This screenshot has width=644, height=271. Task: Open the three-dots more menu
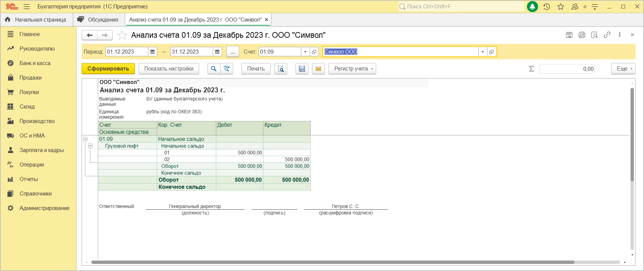coord(620,35)
